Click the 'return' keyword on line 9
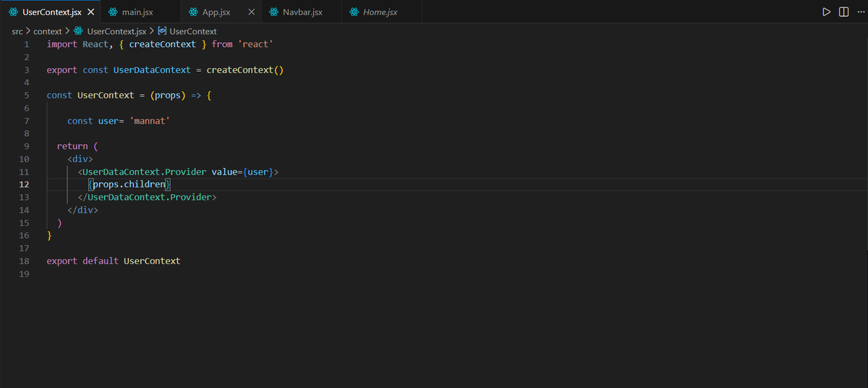 click(72, 146)
